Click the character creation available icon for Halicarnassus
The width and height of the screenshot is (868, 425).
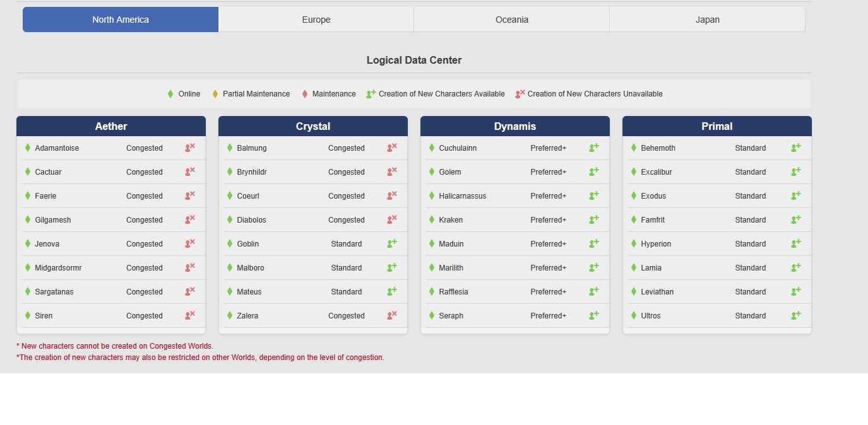594,195
